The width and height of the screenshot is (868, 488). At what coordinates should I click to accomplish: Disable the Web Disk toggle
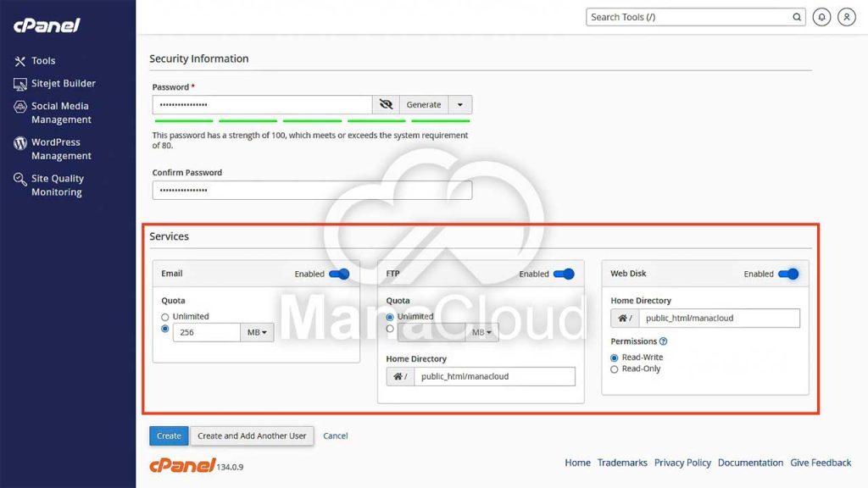(x=788, y=274)
